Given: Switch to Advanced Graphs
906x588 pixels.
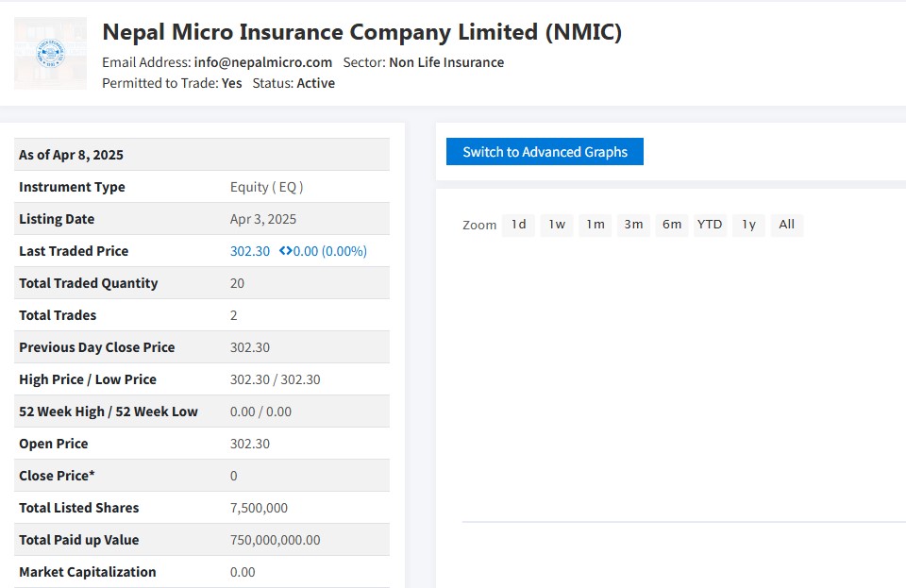Looking at the screenshot, I should (545, 151).
